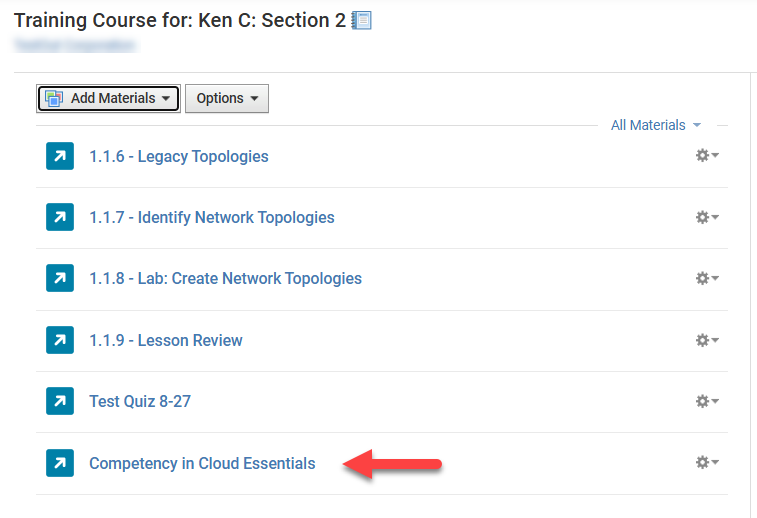
Task: Open the Test Quiz 8-27 link
Action: tap(140, 402)
